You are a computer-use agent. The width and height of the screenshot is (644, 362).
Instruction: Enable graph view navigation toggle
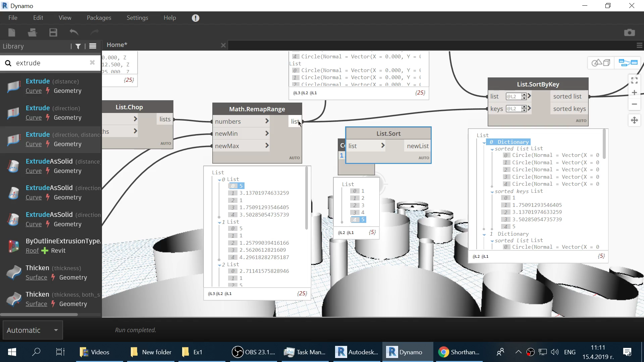click(628, 63)
